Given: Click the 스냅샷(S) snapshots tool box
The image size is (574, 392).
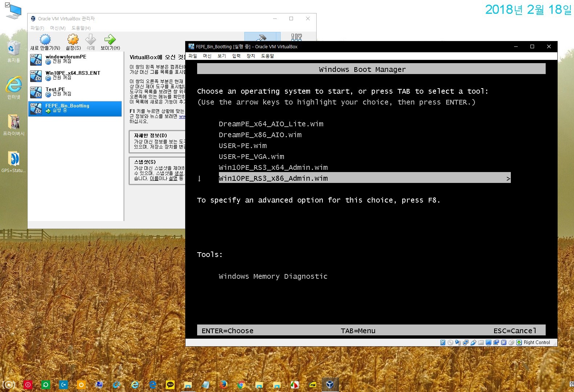Looking at the screenshot, I should coord(157,171).
